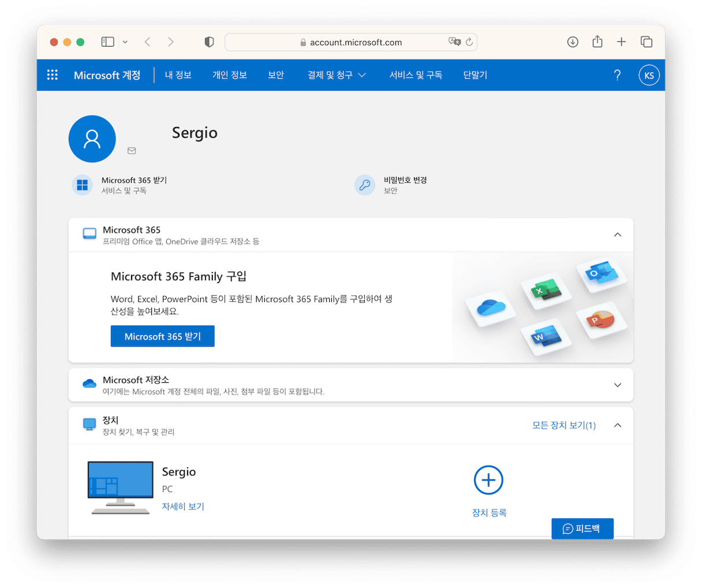Open the KS account avatar menu
The width and height of the screenshot is (702, 588).
649,76
